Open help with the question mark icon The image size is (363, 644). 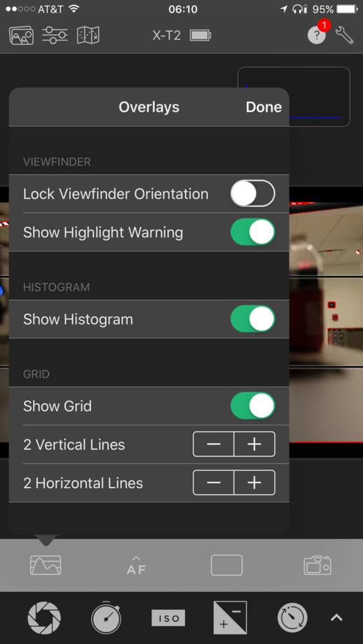coord(317,35)
